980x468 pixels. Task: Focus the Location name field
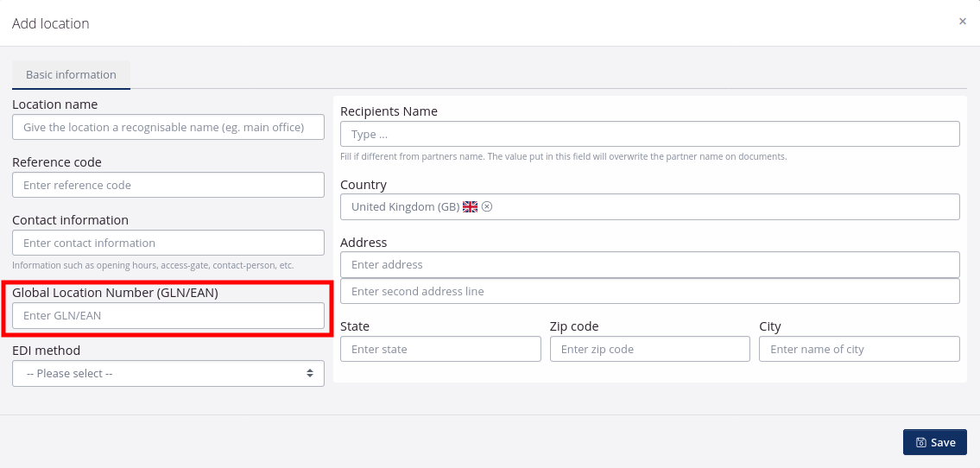168,128
